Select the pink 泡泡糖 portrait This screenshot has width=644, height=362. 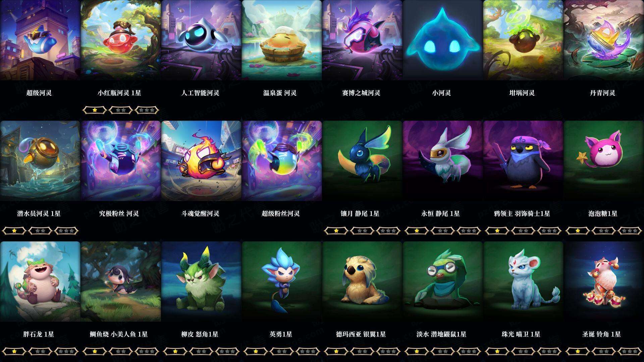604,161
